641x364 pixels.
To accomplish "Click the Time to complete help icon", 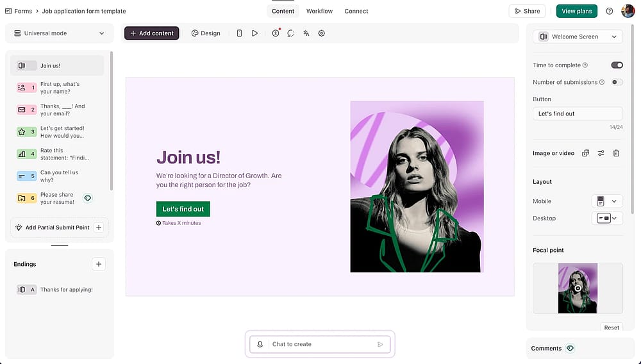I will pos(585,65).
